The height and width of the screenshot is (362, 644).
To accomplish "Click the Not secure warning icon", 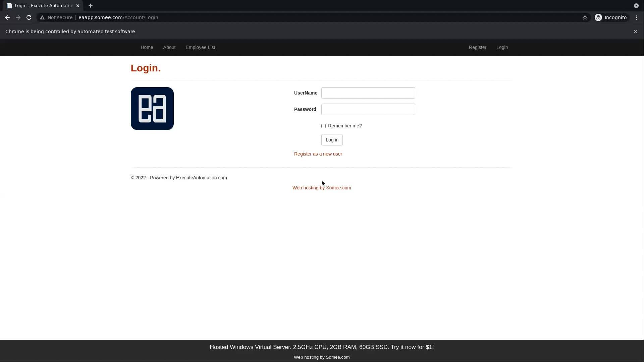I will [x=42, y=17].
